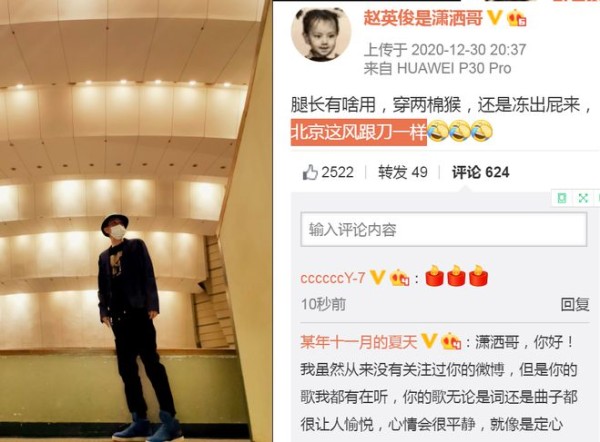
Task: Click the upload timestamp 2020-12-30 20:37
Action: tap(468, 50)
